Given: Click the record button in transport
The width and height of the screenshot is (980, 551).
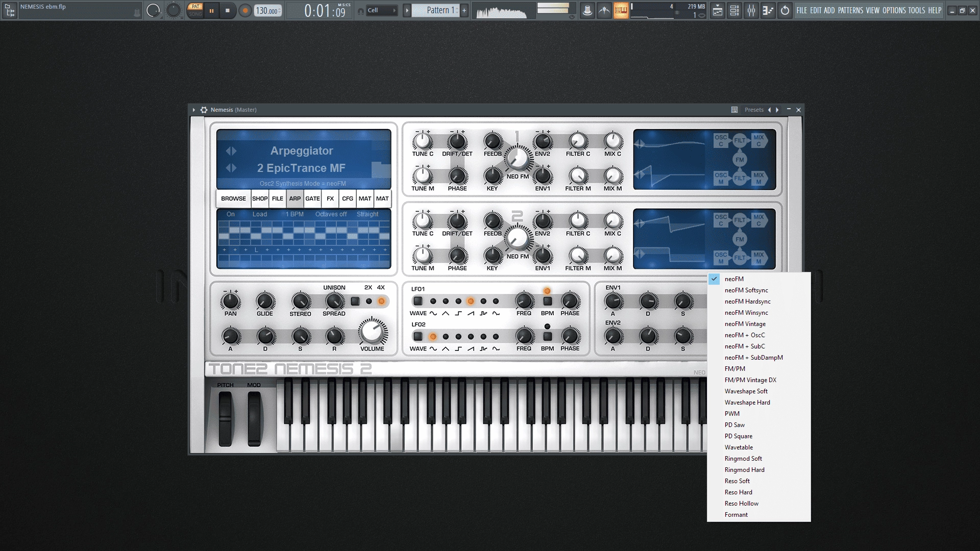Looking at the screenshot, I should coord(245,11).
